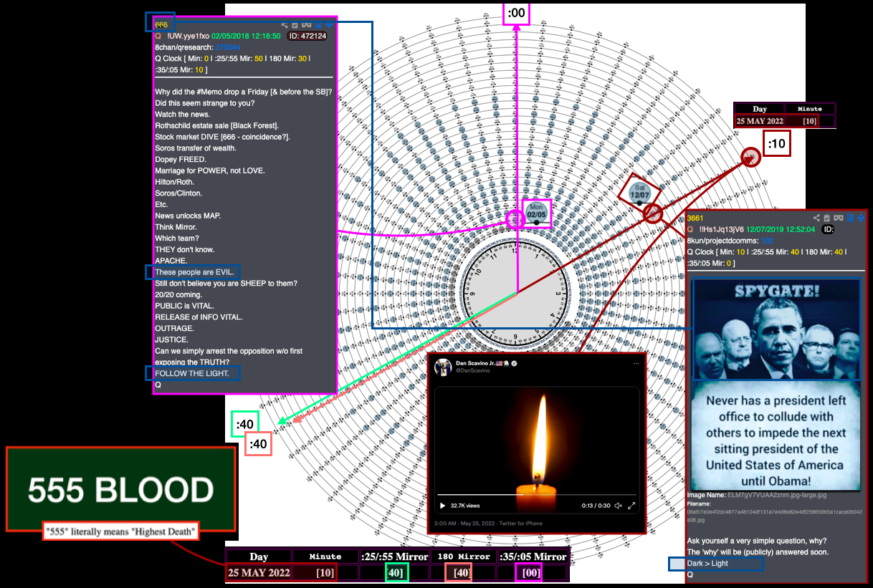Click the line 'Rothschild estate sale [Black Forest].'
This screenshot has width=873, height=588.
point(216,125)
